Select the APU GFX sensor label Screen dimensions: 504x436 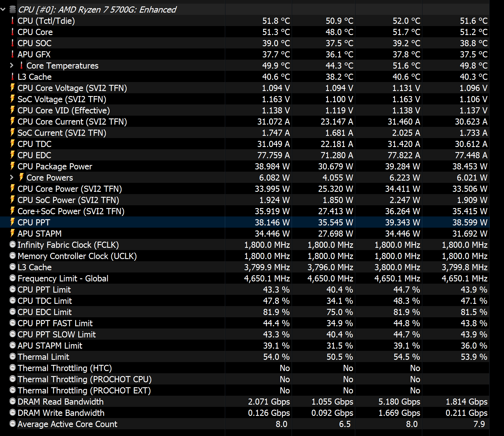(x=34, y=55)
